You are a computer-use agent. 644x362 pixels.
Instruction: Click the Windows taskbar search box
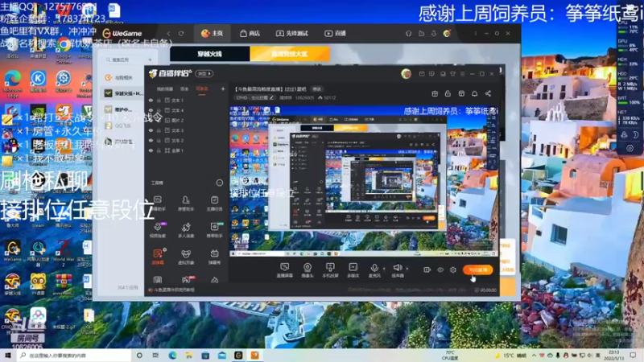click(74, 356)
